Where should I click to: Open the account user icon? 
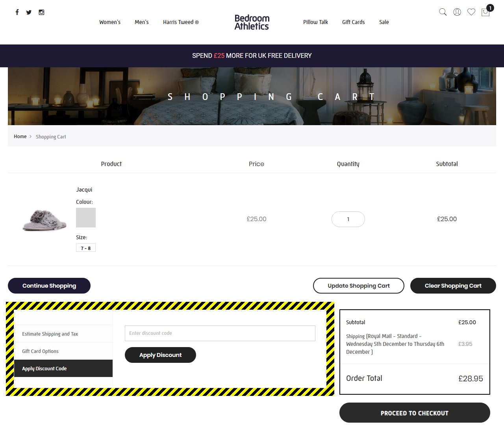coord(457,12)
